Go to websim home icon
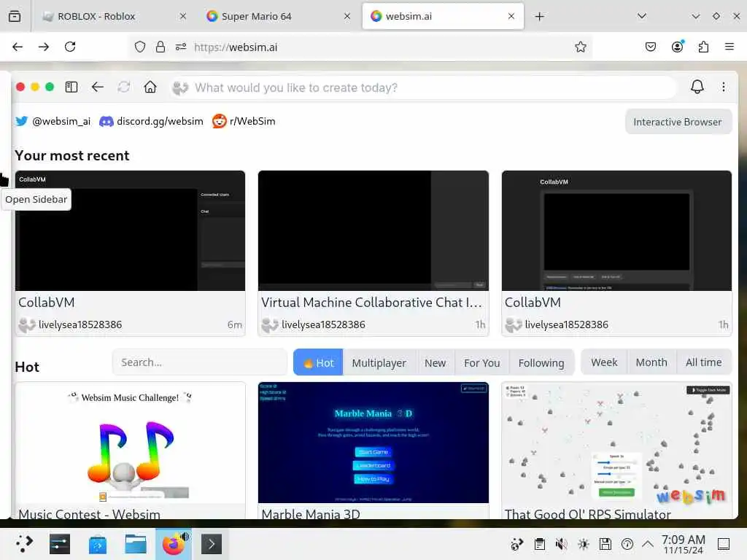 [150, 87]
